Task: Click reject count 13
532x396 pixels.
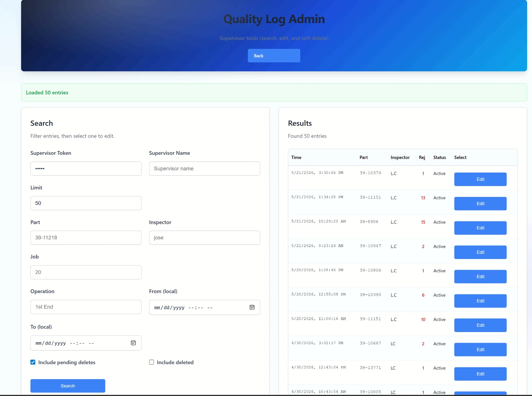Action: pos(423,198)
